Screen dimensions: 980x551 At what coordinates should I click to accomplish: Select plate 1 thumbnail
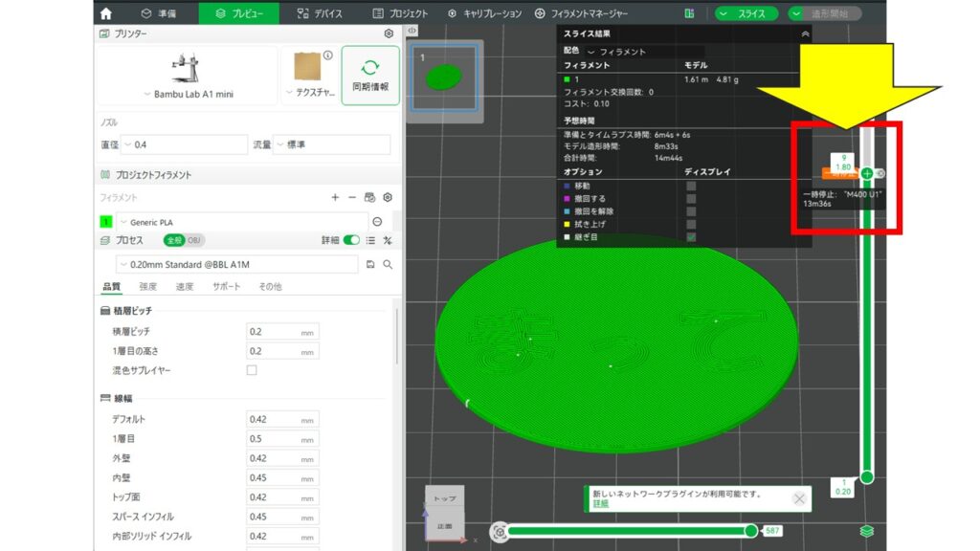(444, 78)
